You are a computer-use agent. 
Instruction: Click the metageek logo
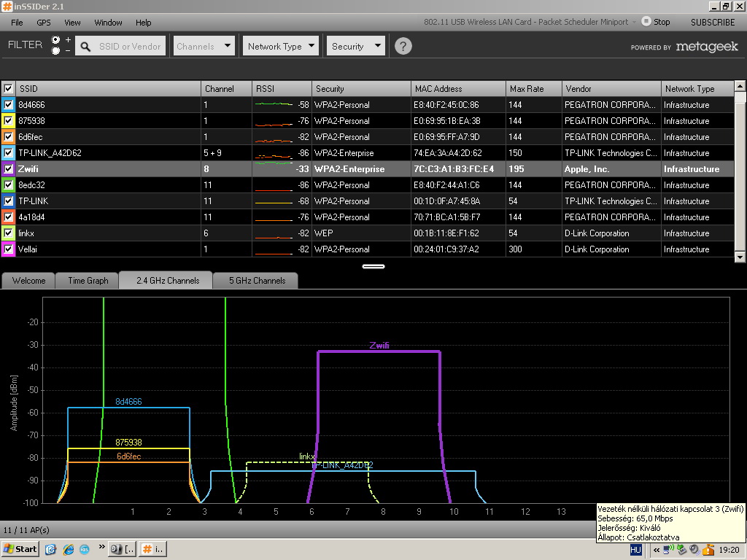pyautogui.click(x=707, y=47)
